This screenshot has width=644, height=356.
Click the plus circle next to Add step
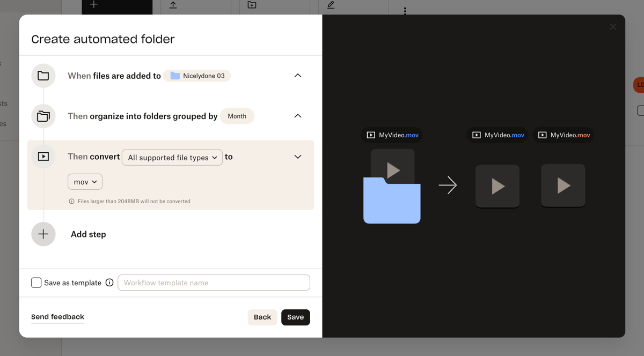click(43, 234)
